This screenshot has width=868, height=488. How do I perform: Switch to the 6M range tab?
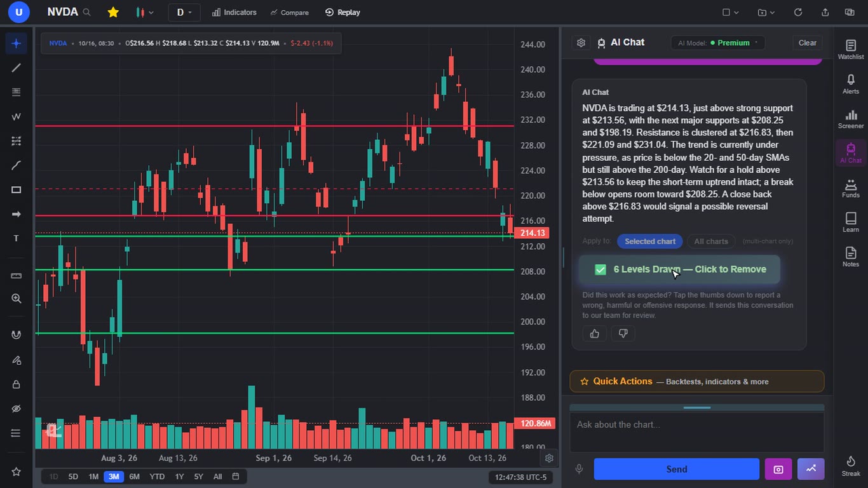point(134,477)
